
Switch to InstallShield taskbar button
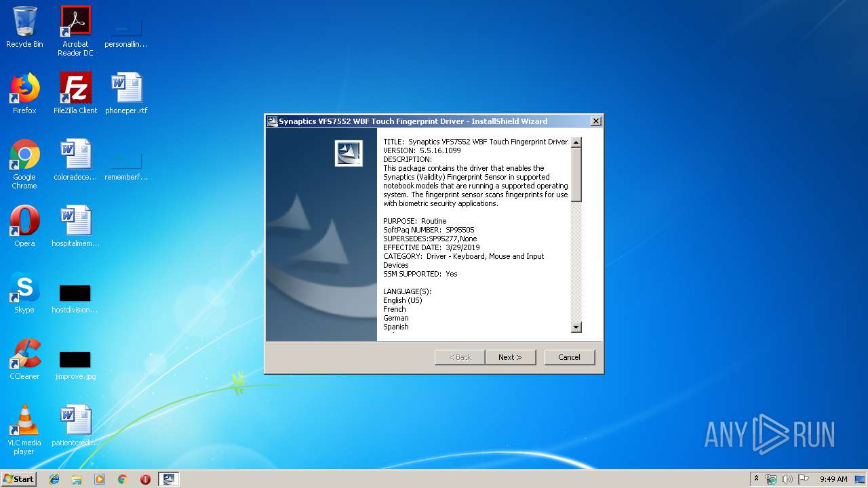coord(169,479)
